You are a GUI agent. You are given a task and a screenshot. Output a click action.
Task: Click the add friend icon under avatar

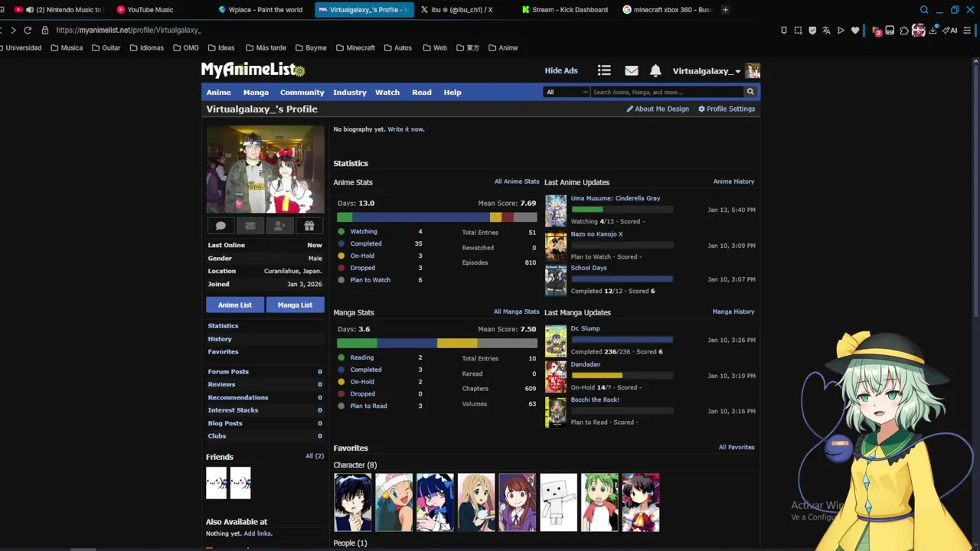click(279, 226)
